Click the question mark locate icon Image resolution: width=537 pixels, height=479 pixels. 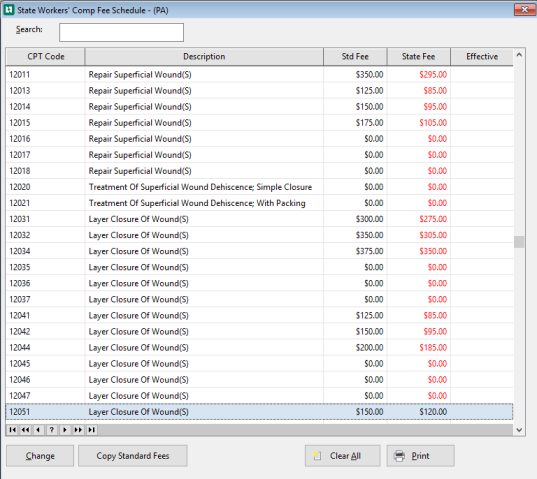point(52,430)
